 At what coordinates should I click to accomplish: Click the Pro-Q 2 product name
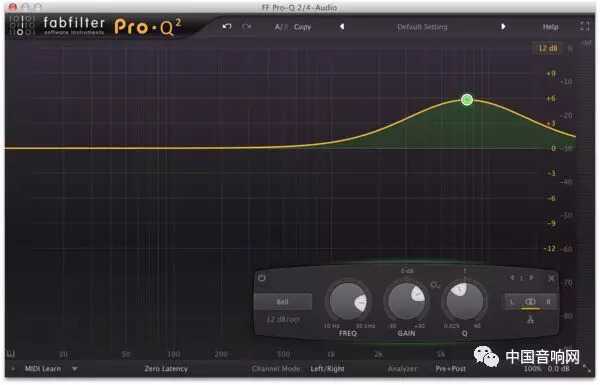[148, 27]
